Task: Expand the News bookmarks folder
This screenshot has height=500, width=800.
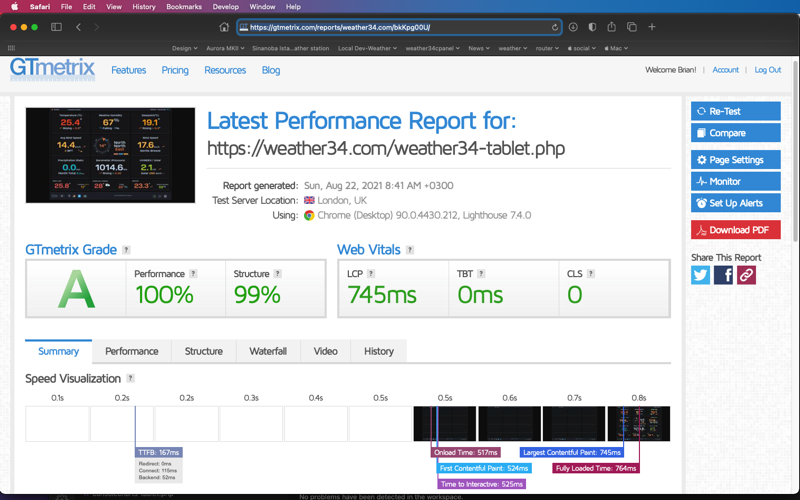Action: [x=479, y=48]
